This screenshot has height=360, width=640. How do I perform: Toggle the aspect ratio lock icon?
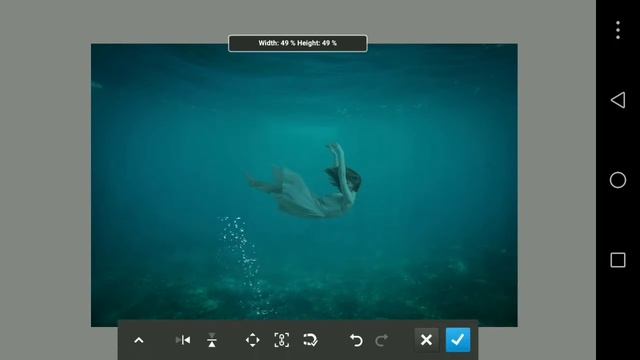(282, 340)
